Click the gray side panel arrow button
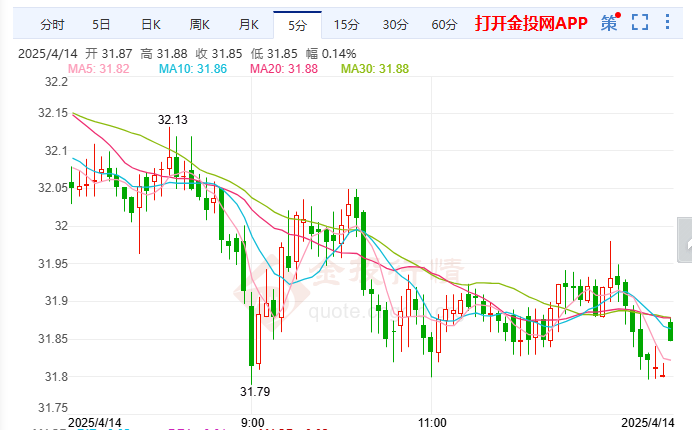The width and height of the screenshot is (692, 430). click(x=685, y=240)
